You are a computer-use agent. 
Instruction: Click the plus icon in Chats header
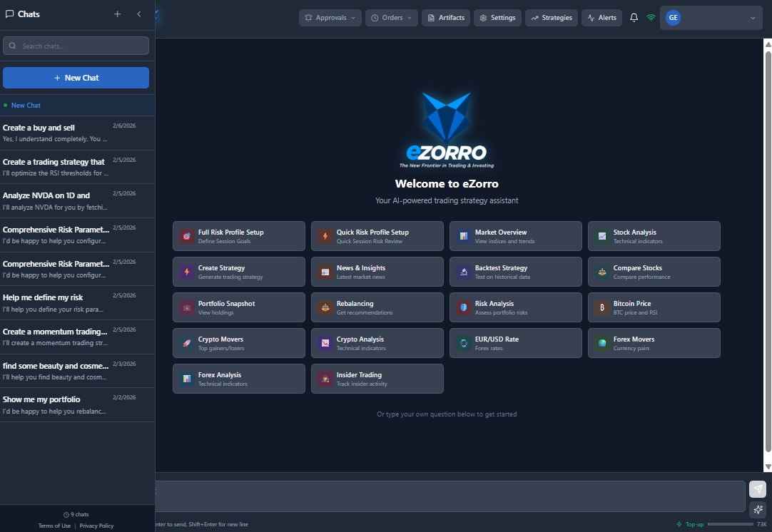(117, 14)
